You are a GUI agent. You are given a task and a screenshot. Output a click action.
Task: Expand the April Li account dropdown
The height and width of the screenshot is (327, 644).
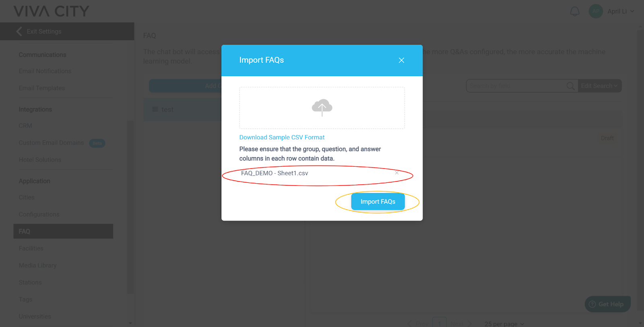tap(632, 11)
